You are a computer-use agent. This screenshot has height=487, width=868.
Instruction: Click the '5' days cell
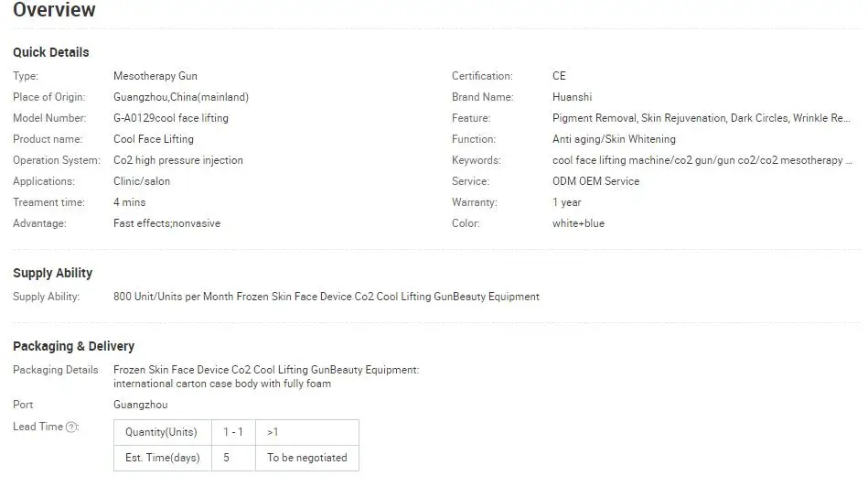point(233,458)
